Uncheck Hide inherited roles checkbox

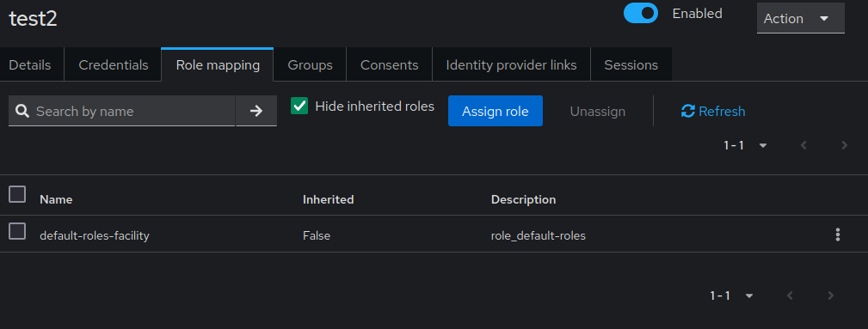tap(299, 106)
